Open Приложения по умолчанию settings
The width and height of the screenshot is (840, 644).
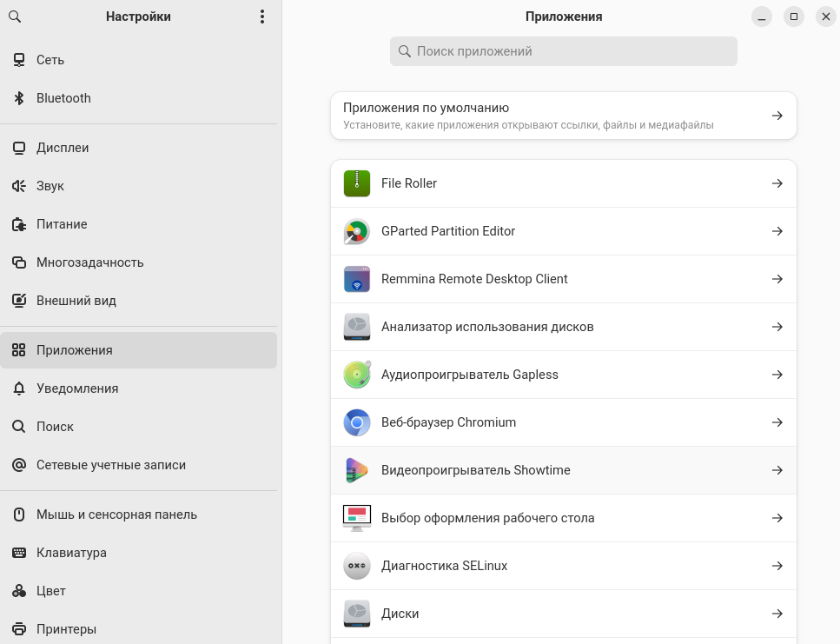pos(564,116)
